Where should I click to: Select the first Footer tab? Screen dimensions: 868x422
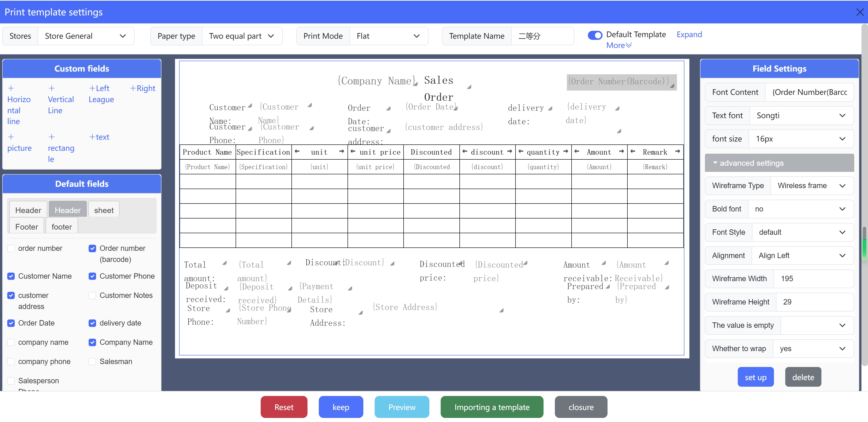[x=27, y=227]
